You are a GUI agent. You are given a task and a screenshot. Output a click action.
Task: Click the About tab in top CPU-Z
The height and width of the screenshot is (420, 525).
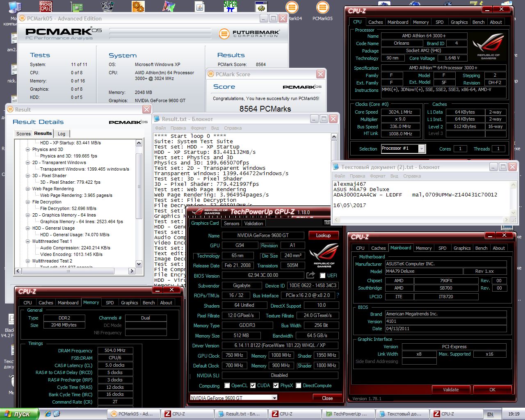(496, 22)
